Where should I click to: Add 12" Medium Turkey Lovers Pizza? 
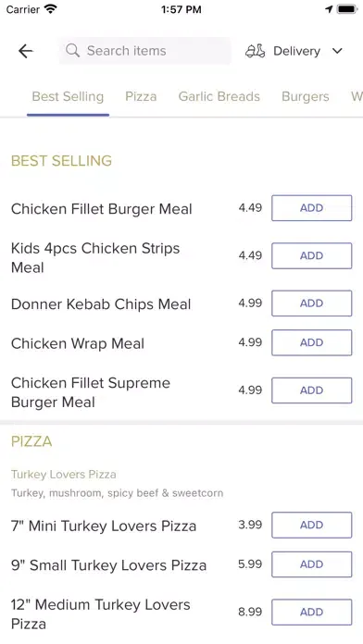coord(312,612)
